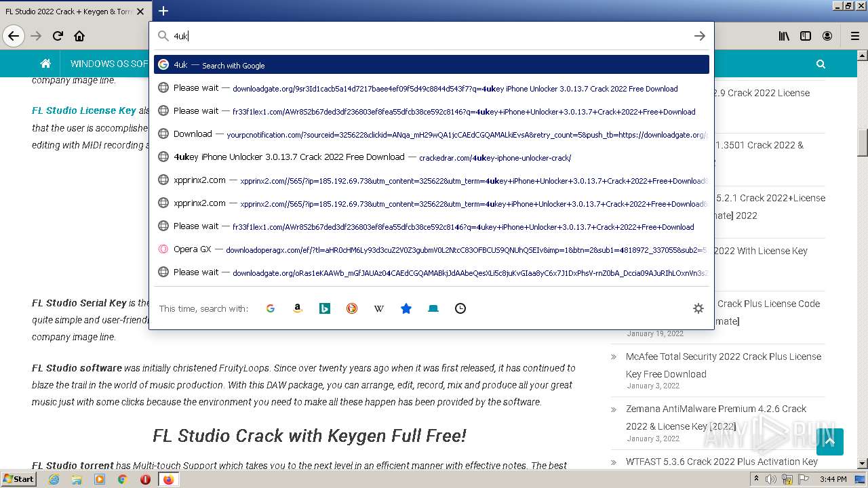The image size is (868, 488).
Task: Open Windows Explorer folder in taskbar
Action: click(x=77, y=479)
